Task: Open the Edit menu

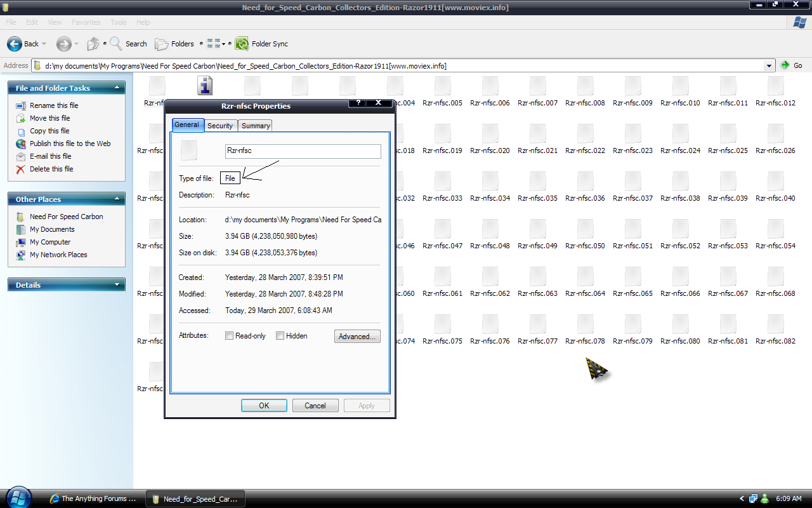Action: coord(32,22)
